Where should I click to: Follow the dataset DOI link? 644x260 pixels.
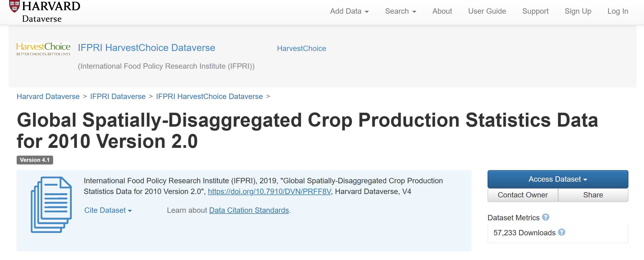pos(269,191)
